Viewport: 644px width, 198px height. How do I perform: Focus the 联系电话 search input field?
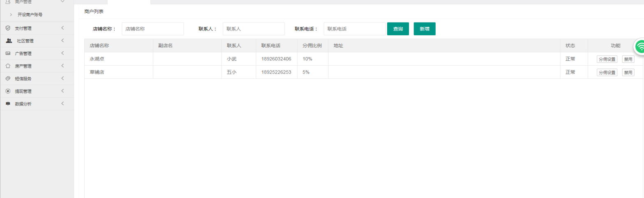[354, 29]
